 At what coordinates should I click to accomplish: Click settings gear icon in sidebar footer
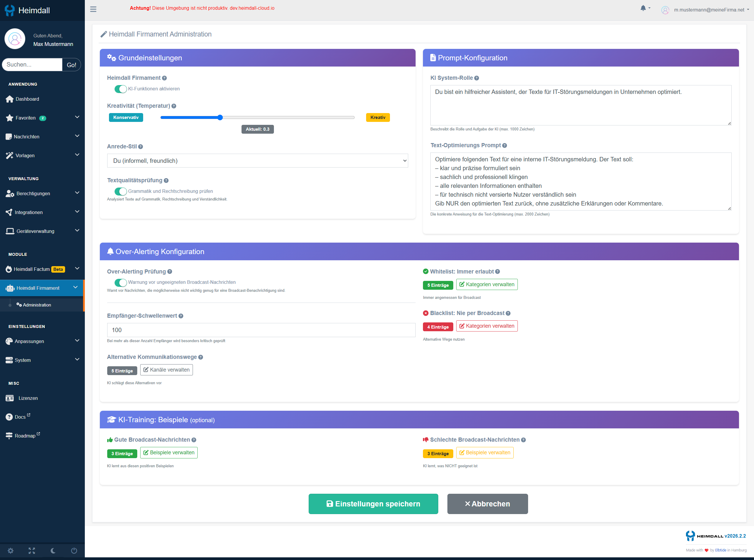[11, 551]
